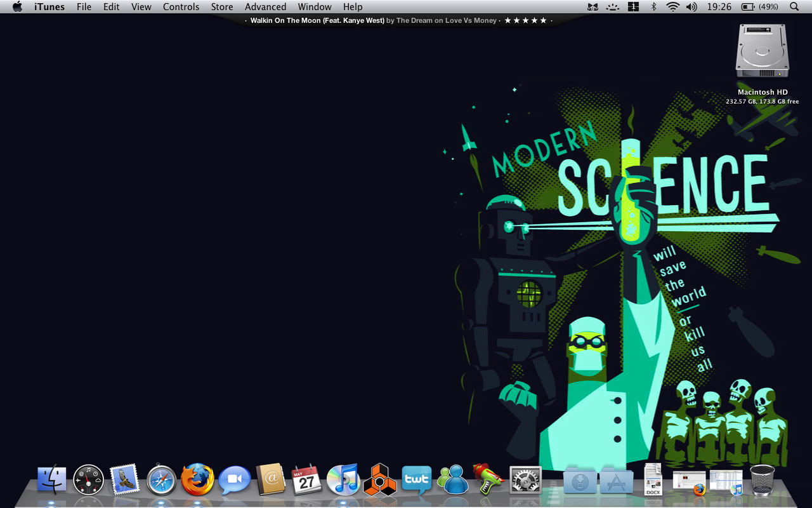Restore the minimized Firefox window
The height and width of the screenshot is (508, 812).
click(690, 483)
